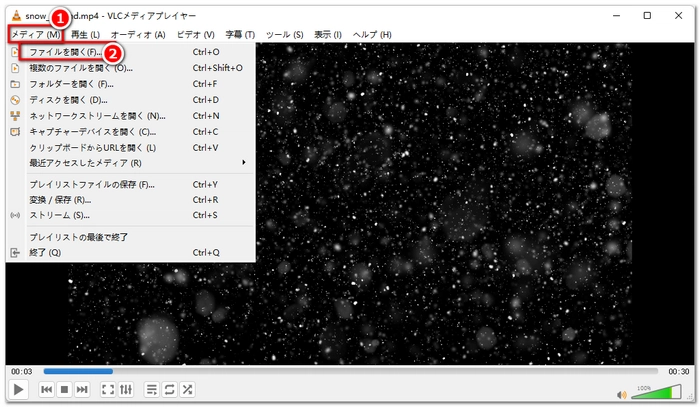The height and width of the screenshot is (407, 700).
Task: Click 終了 (Q) to quit VLC
Action: pos(45,252)
